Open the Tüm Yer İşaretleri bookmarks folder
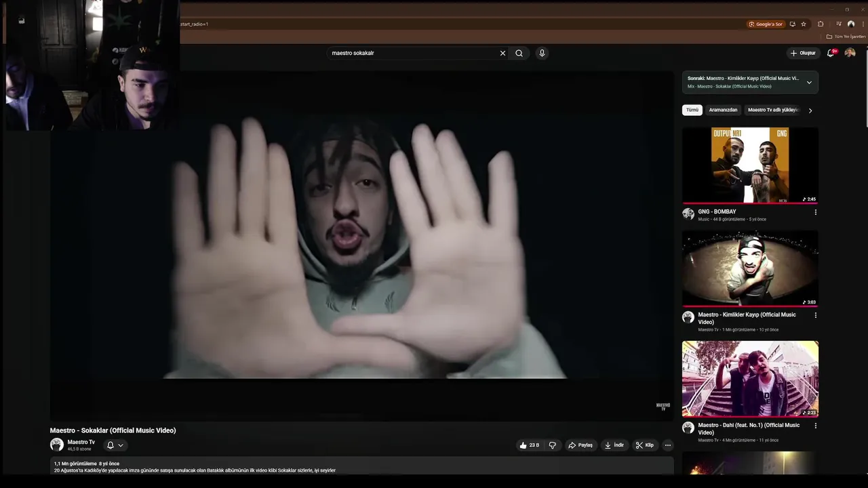Image resolution: width=868 pixels, height=488 pixels. [846, 37]
